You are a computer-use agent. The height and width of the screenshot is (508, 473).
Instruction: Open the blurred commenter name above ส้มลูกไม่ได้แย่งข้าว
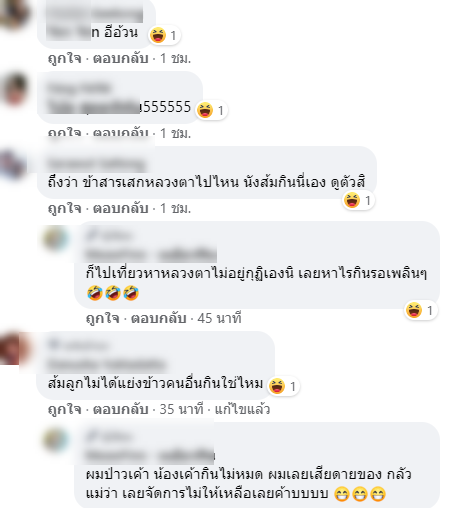[106, 364]
